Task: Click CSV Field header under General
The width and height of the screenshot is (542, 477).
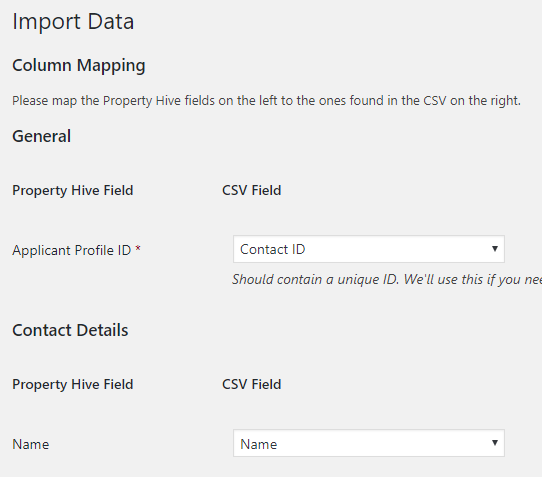Action: pos(252,190)
